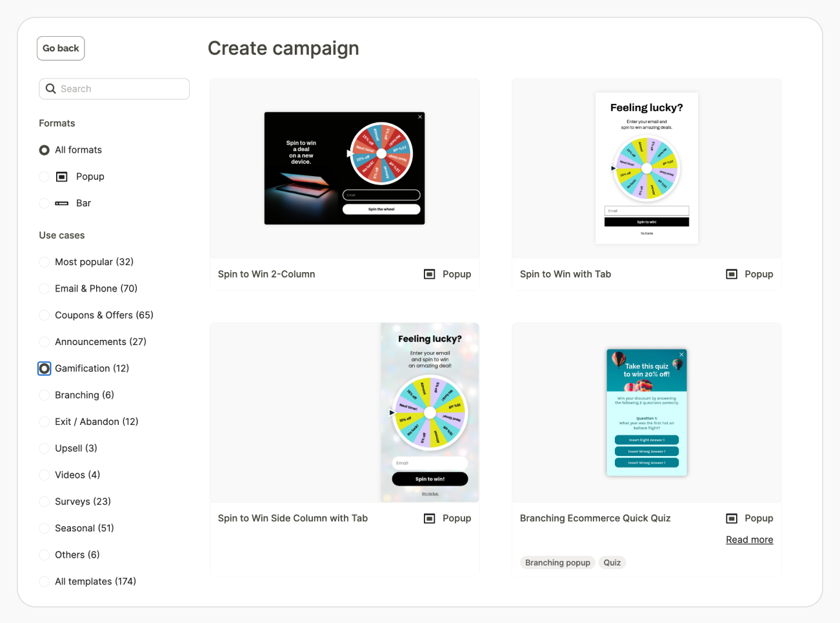Click the Branching popup tag
Viewport: 840px width, 623px height.
pyautogui.click(x=557, y=563)
